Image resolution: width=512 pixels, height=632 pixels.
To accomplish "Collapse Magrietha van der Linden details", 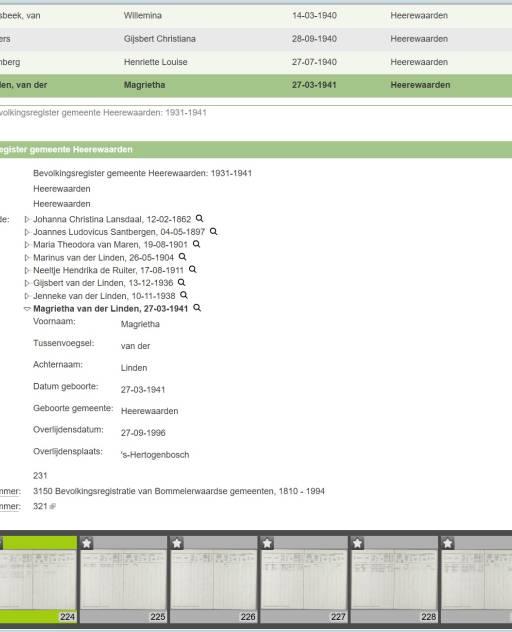I will [x=27, y=309].
